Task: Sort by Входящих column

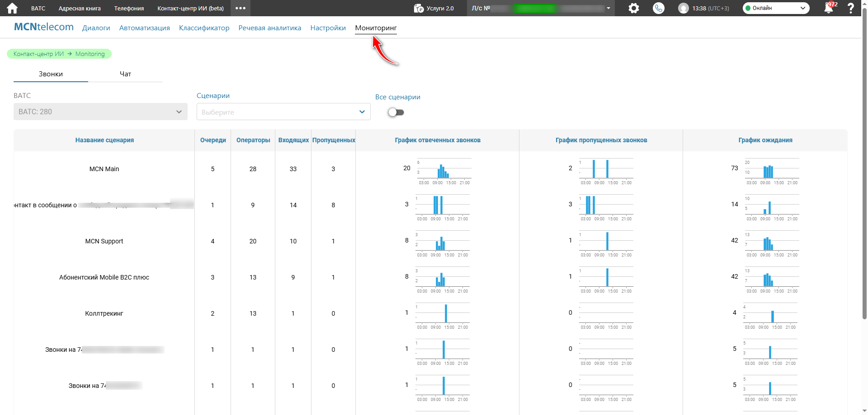Action: click(x=293, y=140)
